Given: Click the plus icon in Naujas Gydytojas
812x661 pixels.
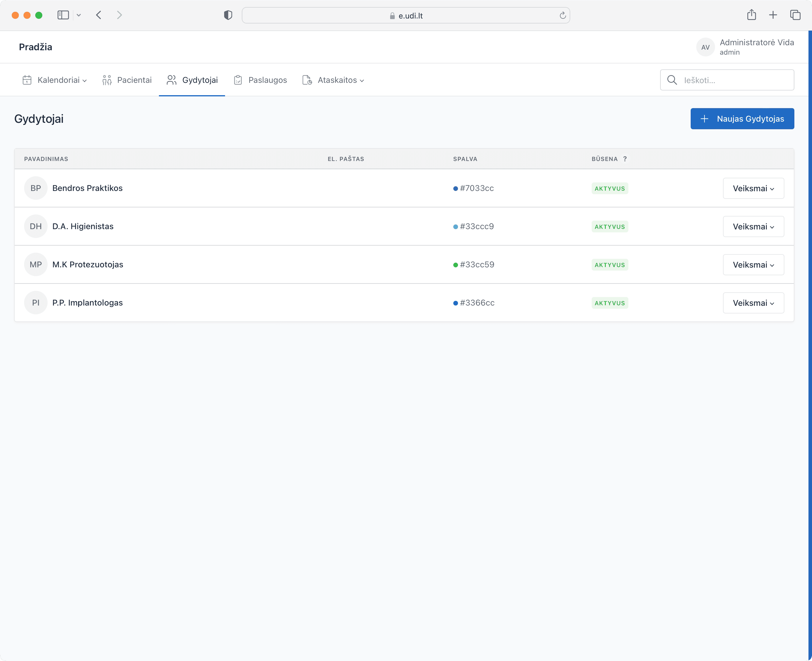Looking at the screenshot, I should pyautogui.click(x=705, y=119).
